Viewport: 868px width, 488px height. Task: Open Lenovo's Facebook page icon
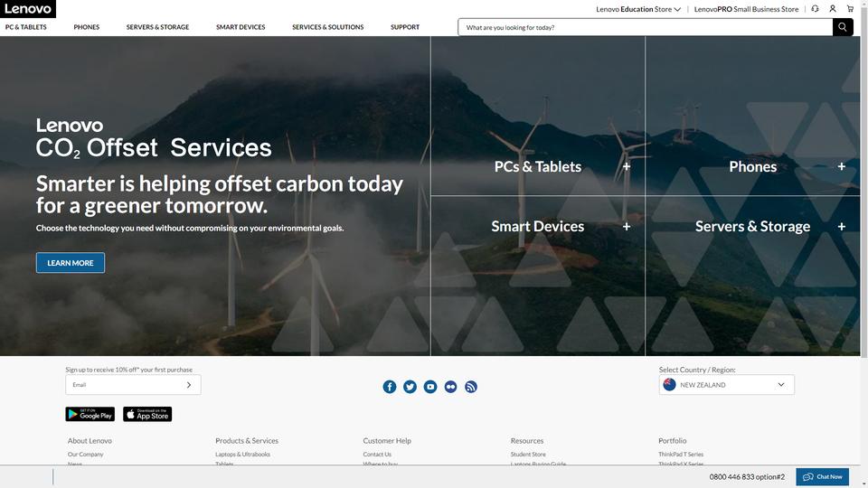pos(390,387)
